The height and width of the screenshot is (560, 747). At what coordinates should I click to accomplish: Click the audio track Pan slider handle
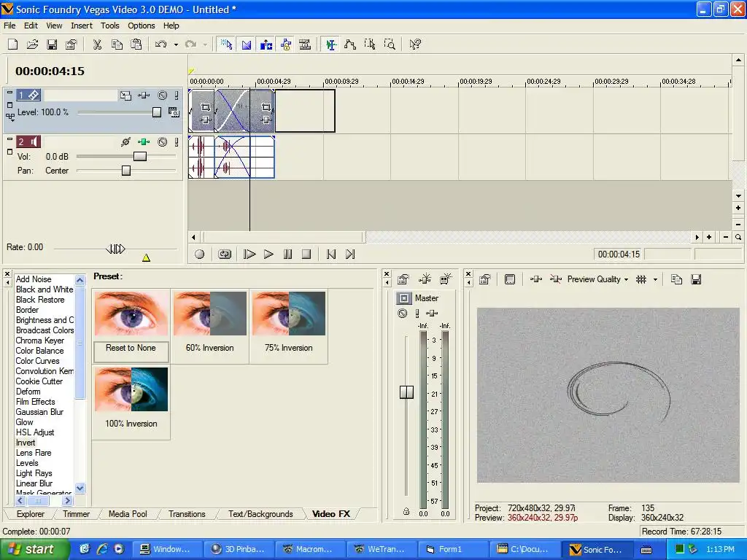click(x=126, y=171)
